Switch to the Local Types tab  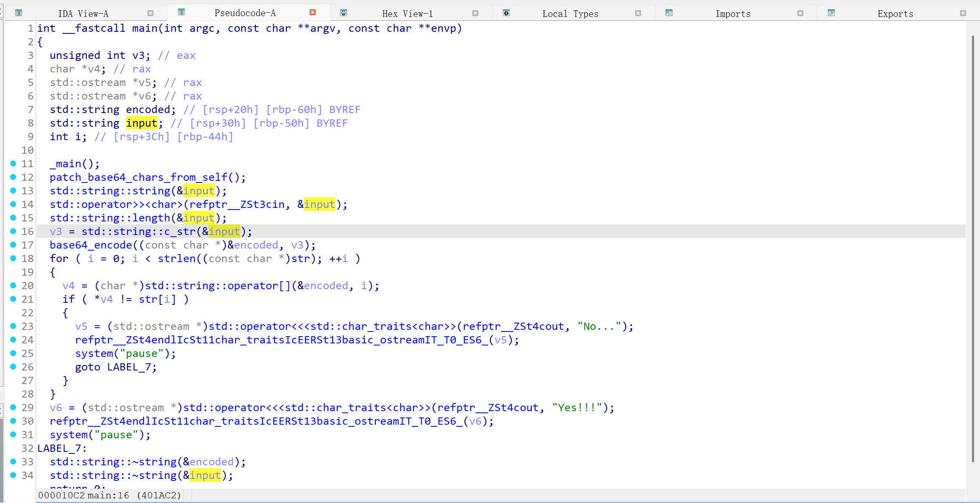tap(570, 13)
